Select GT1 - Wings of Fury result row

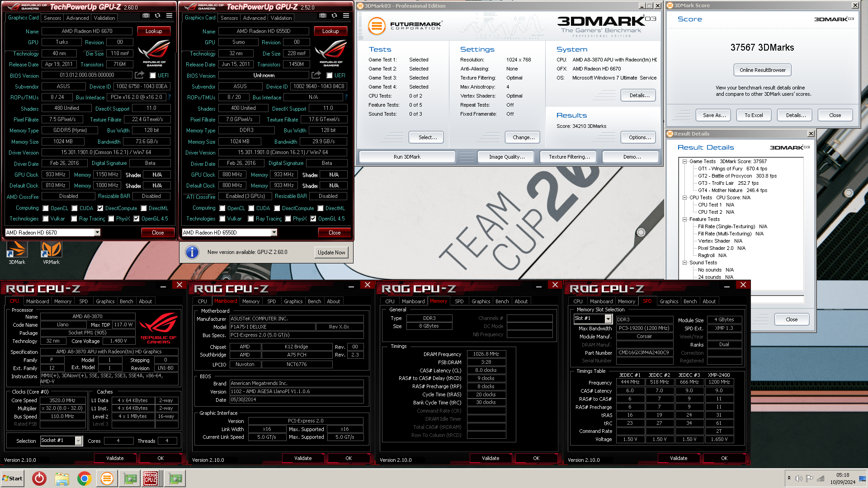pyautogui.click(x=732, y=169)
